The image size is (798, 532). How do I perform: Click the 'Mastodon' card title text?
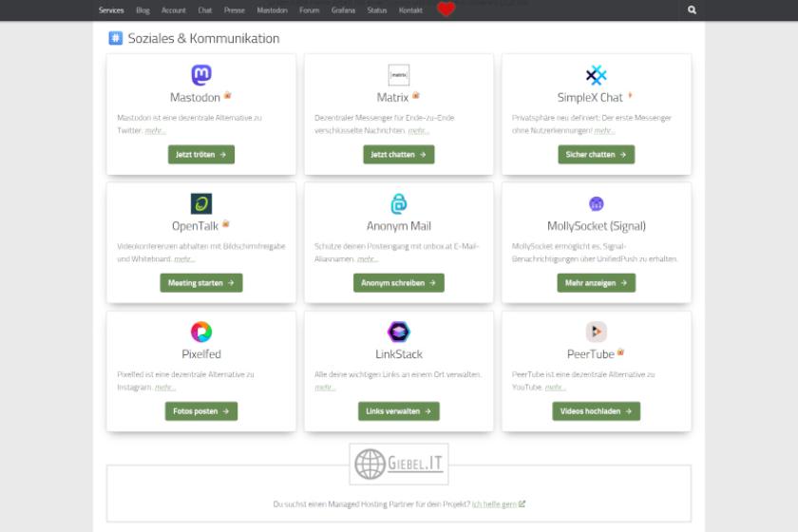pos(196,97)
